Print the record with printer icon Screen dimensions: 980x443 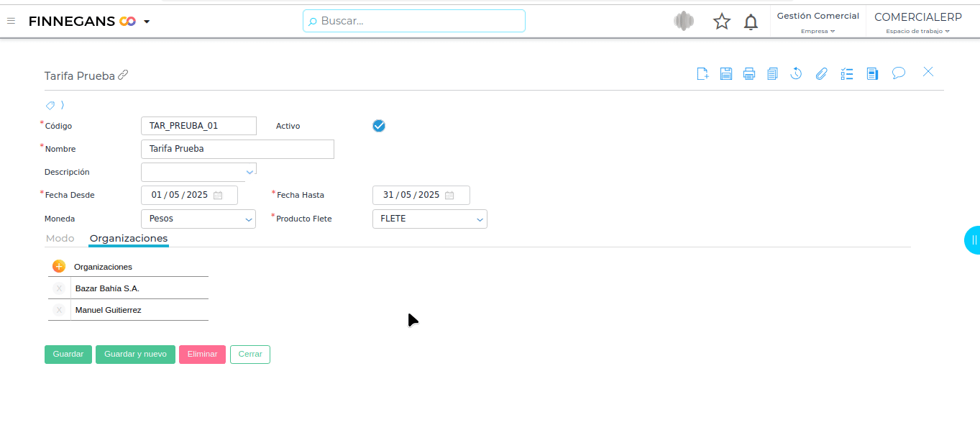click(749, 73)
